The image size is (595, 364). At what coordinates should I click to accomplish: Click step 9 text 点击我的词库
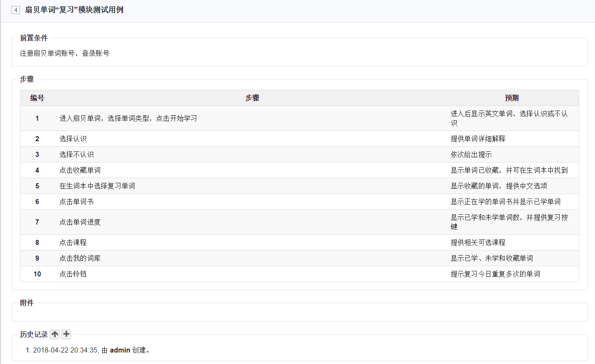pyautogui.click(x=80, y=258)
